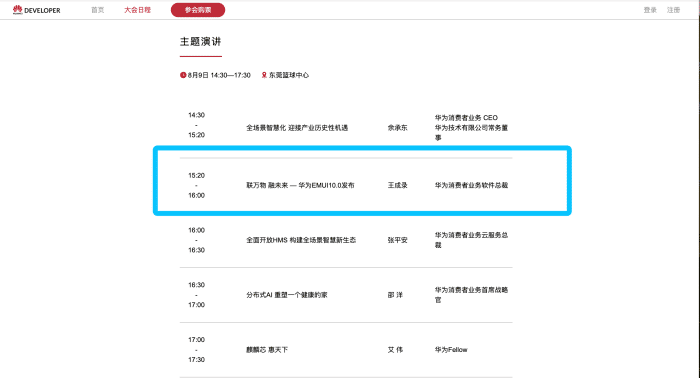Image resolution: width=700 pixels, height=378 pixels.
Task: Select talk 全场景智慧化 迎接产业历史性机遇
Action: pos(297,128)
